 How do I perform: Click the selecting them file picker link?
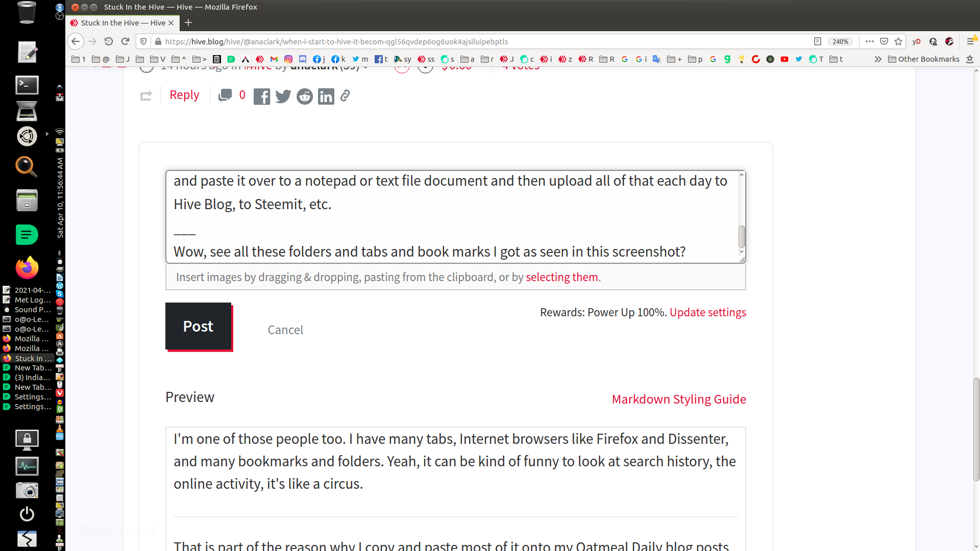click(562, 277)
